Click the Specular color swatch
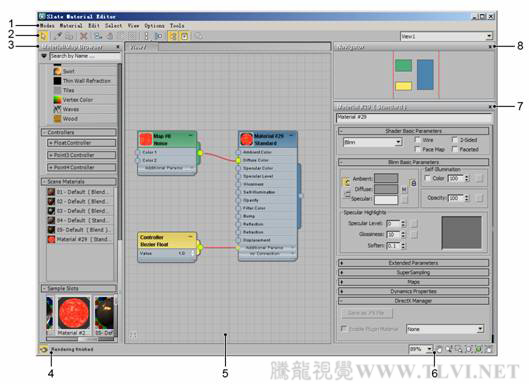This screenshot has width=529, height=384. [x=386, y=199]
